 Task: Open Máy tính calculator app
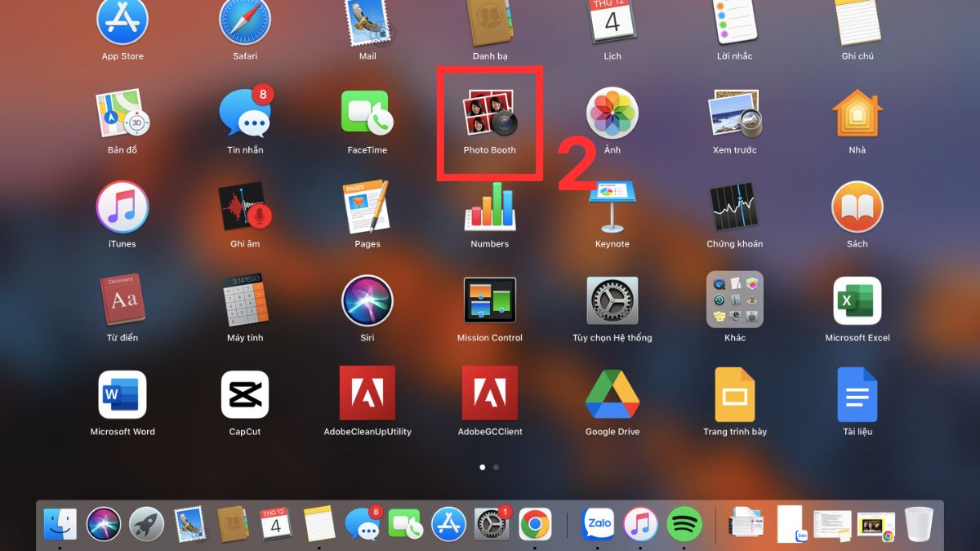point(245,300)
